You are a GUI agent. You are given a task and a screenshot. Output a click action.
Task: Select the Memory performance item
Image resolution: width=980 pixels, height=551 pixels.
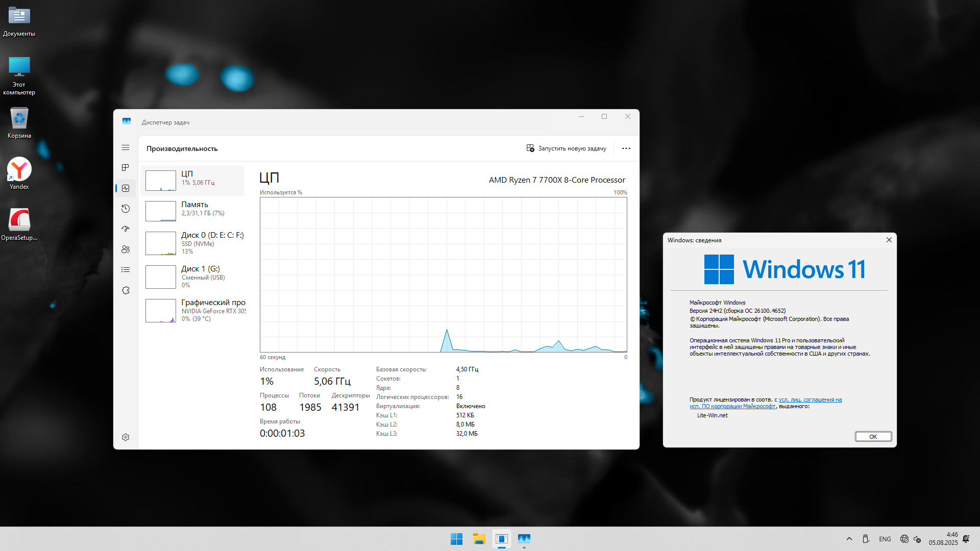[193, 210]
